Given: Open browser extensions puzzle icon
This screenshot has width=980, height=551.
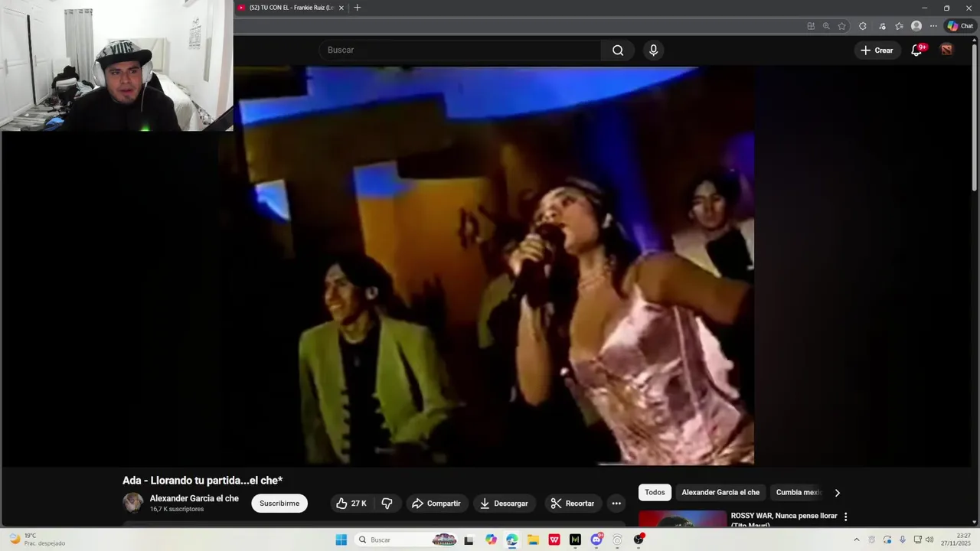Looking at the screenshot, I should point(863,26).
